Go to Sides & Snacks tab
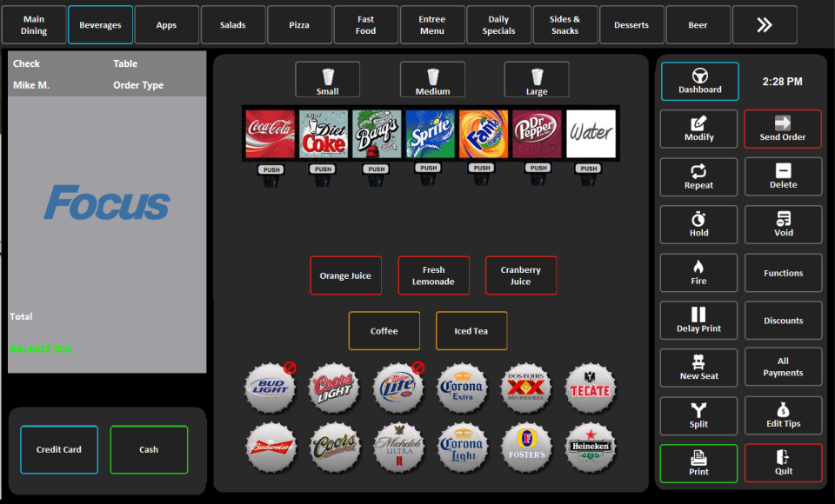 565,25
